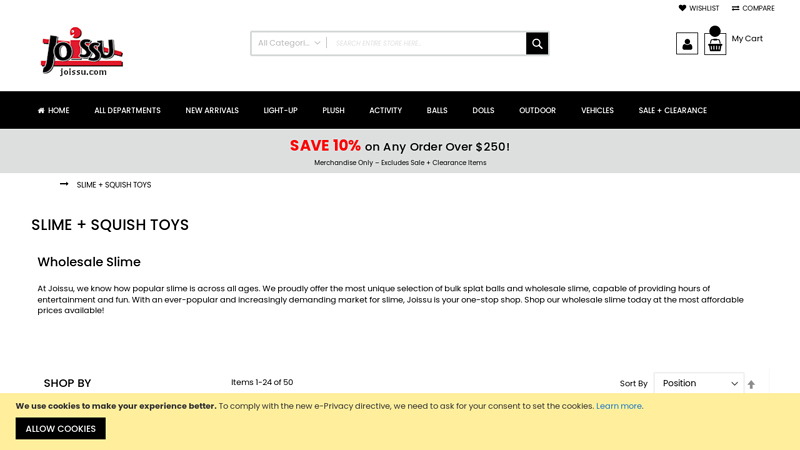Select Sale + Clearance menu item

[672, 110]
